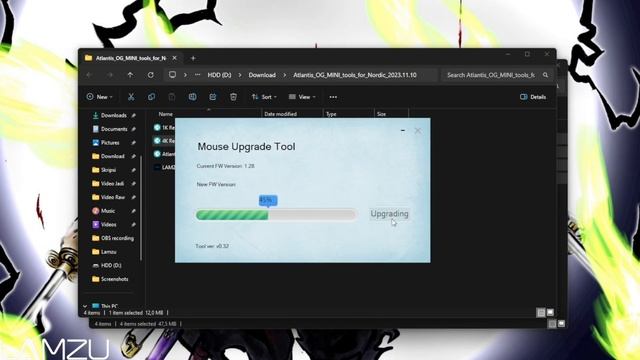Switch to large icons view icon in status bar
The image size is (640, 360).
(x=550, y=313)
